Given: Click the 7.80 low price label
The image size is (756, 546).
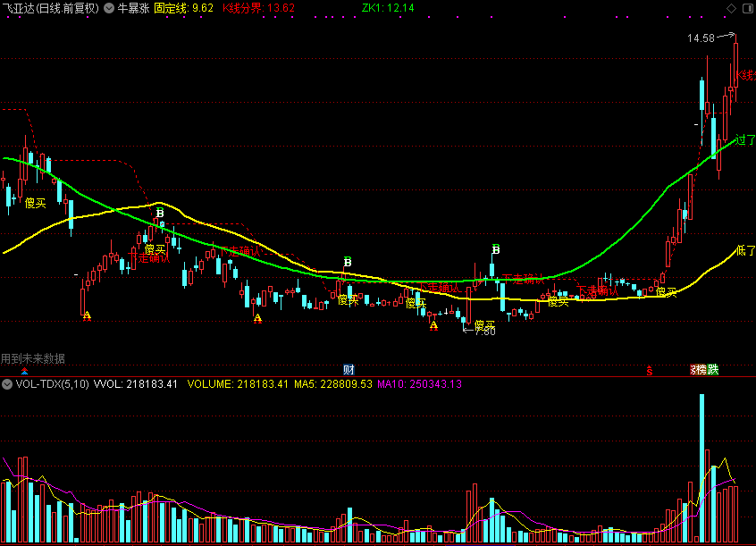Looking at the screenshot, I should pos(485,332).
